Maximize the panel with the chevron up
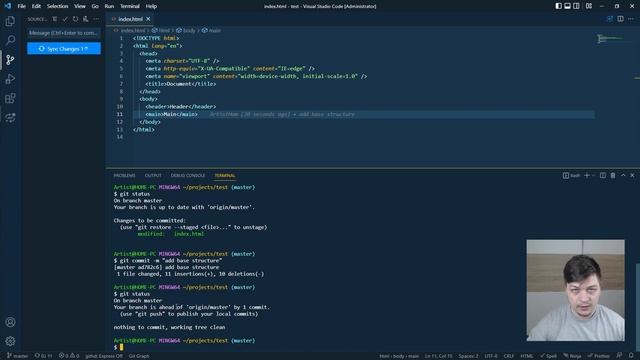The height and width of the screenshot is (360, 640). (623, 176)
